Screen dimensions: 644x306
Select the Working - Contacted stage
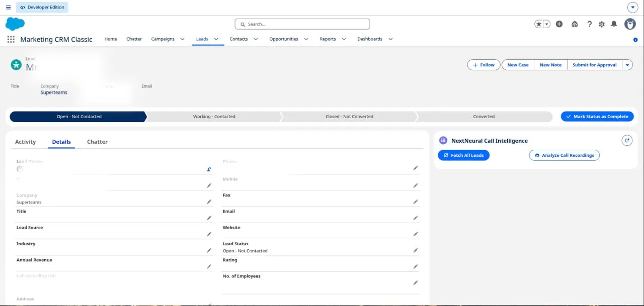[214, 117]
